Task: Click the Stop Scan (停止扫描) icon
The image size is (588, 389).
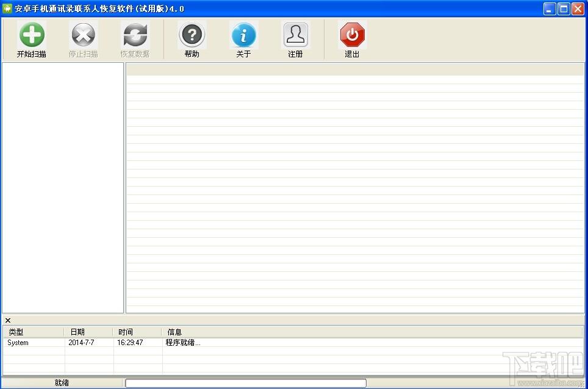Action: 83,35
